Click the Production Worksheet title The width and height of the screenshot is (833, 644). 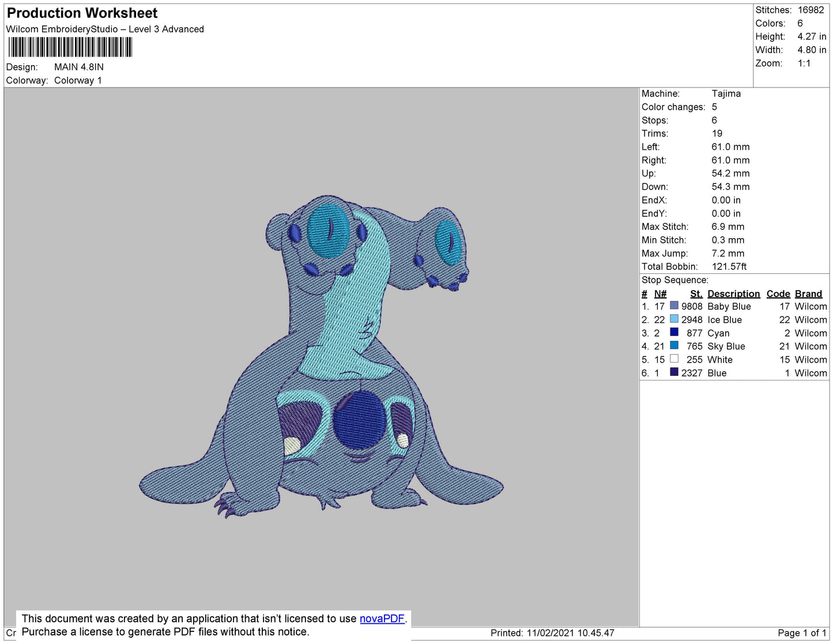(82, 13)
